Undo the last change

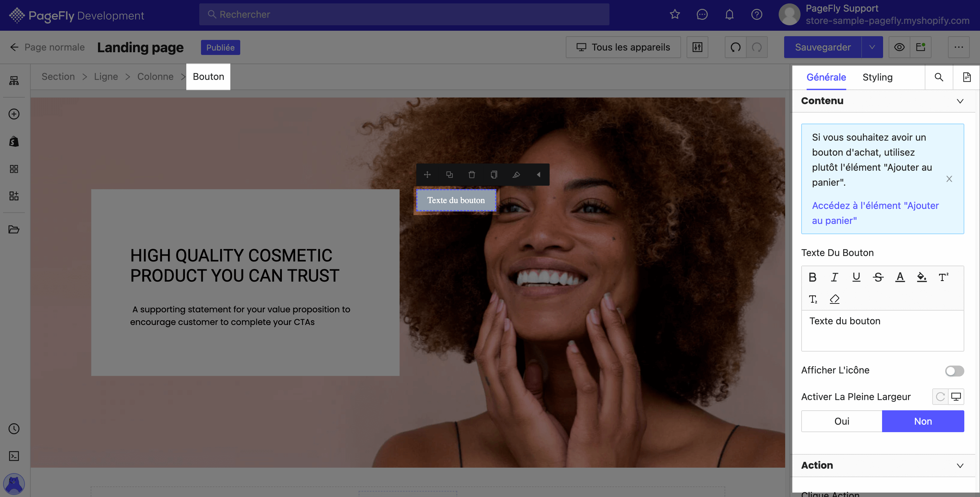point(735,47)
